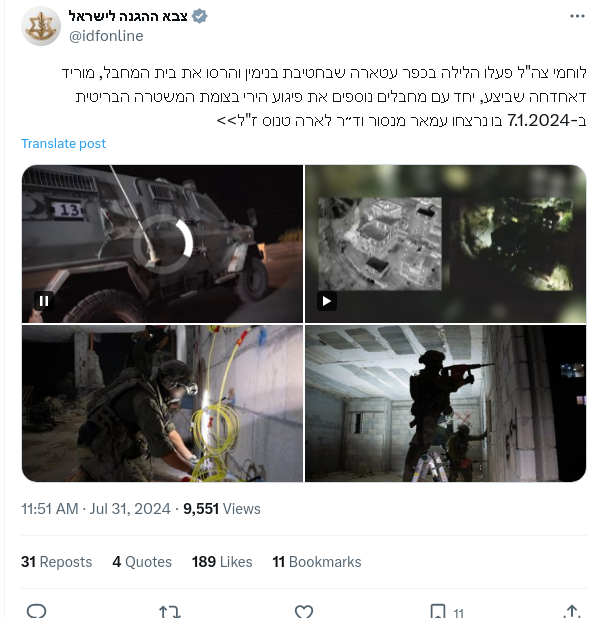Toggle the bookmark icon
Image resolution: width=601 pixels, height=618 pixels.
click(x=438, y=611)
